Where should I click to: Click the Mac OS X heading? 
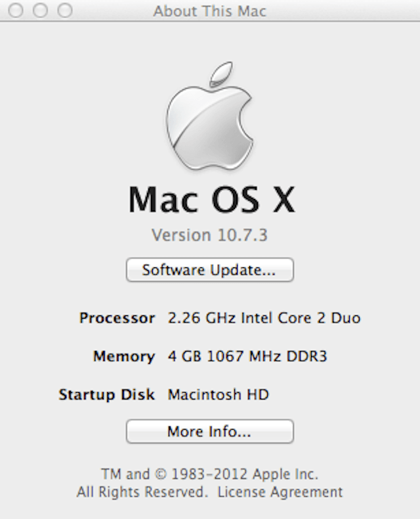(x=211, y=200)
